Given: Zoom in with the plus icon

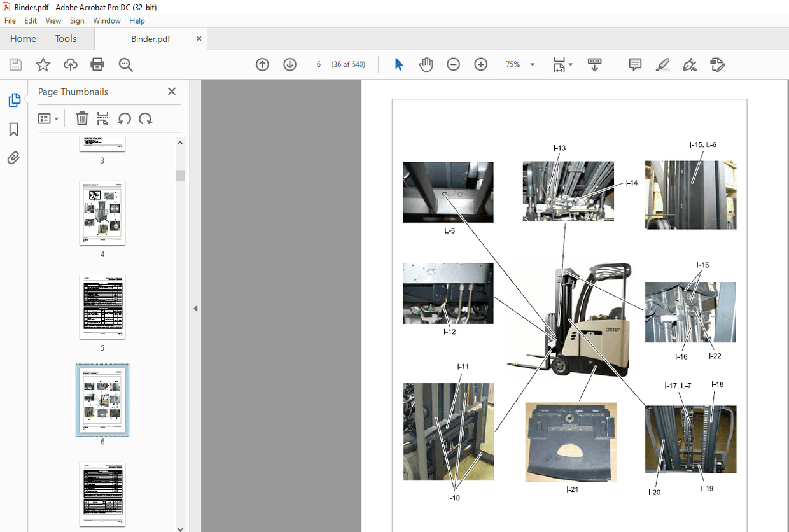Looking at the screenshot, I should 480,64.
